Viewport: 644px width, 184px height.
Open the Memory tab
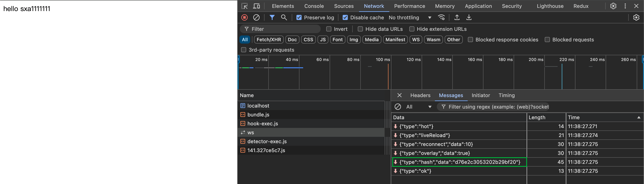(x=445, y=6)
